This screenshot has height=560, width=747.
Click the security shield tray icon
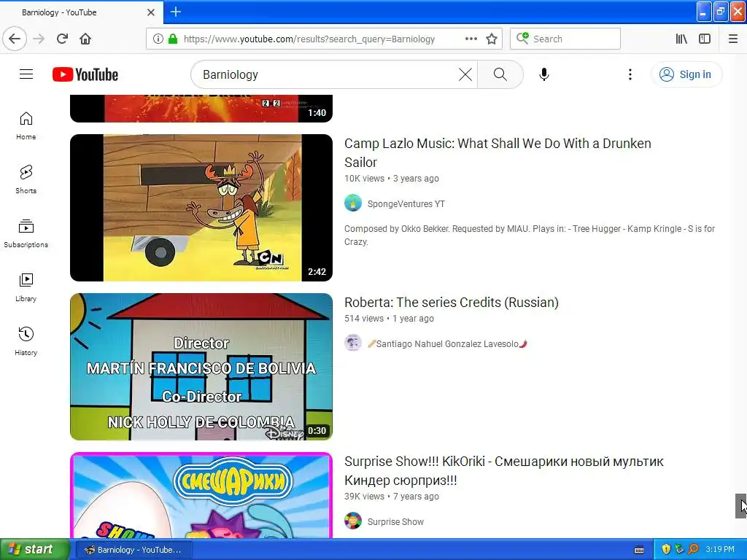[x=665, y=550]
